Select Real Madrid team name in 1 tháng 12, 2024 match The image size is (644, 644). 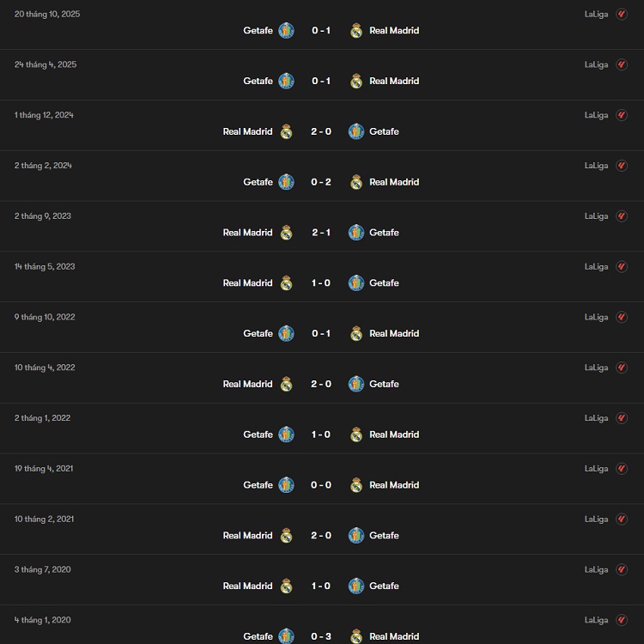pyautogui.click(x=247, y=131)
